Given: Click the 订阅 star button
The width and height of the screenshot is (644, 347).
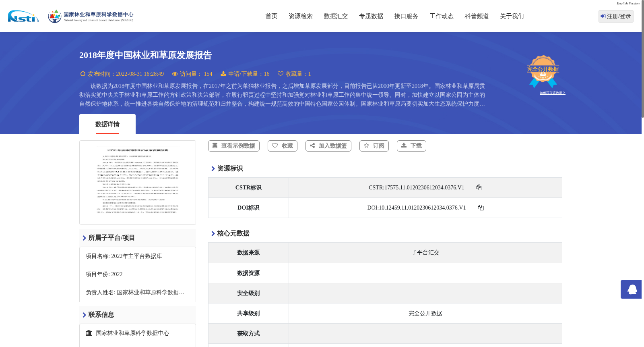Looking at the screenshot, I should [374, 146].
